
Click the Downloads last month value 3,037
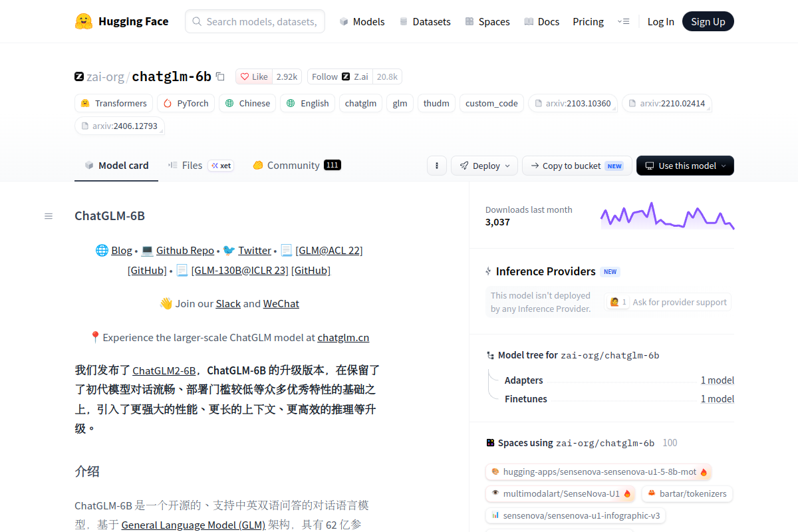[x=497, y=222]
